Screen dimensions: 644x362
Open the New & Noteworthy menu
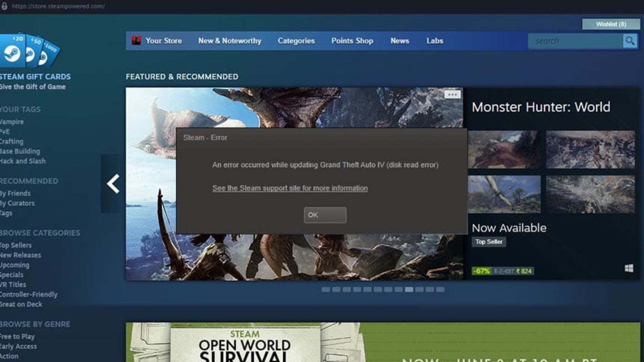[229, 41]
